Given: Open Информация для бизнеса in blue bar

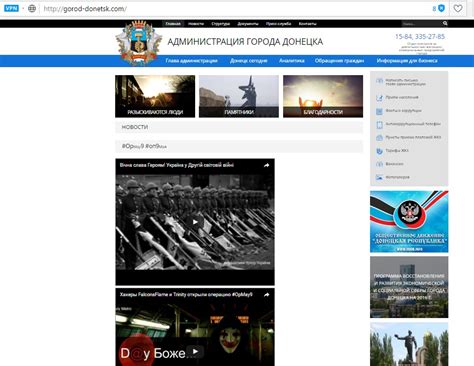Looking at the screenshot, I should 407,61.
